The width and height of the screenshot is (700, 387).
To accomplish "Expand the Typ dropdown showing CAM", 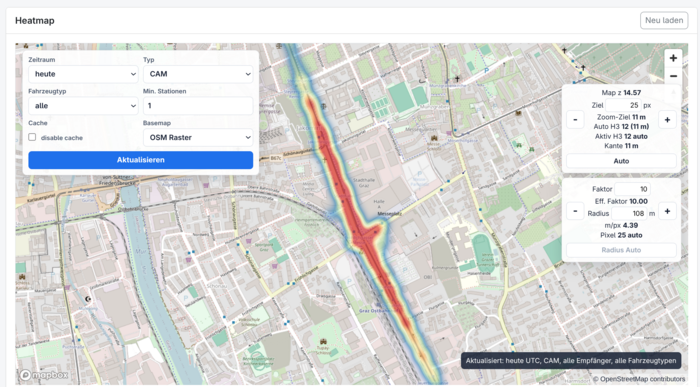I will tap(198, 74).
